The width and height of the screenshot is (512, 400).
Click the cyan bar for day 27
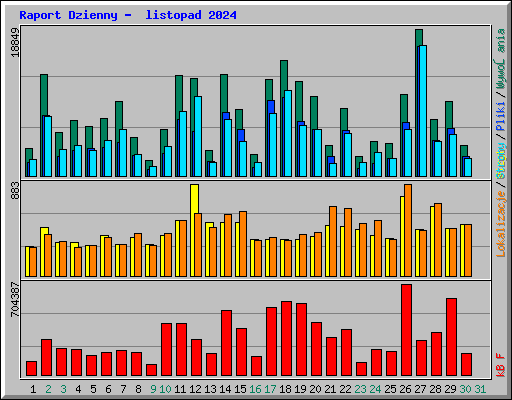[x=423, y=111]
